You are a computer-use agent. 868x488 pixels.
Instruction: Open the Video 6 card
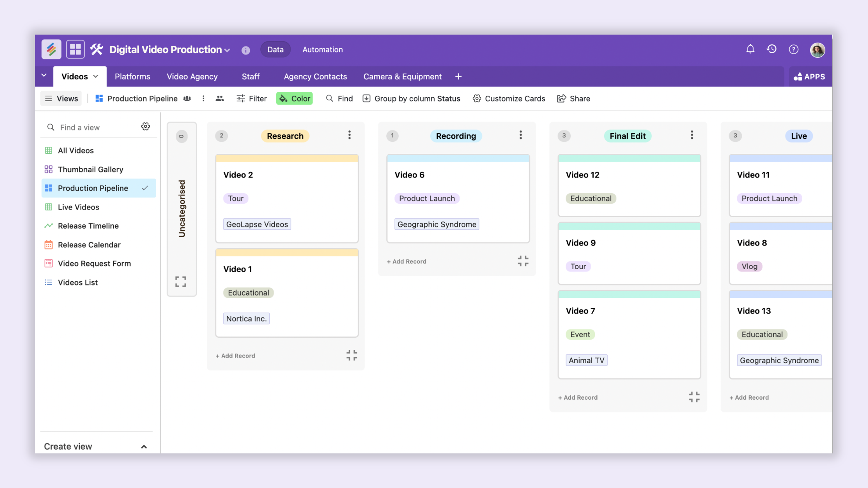pos(458,199)
